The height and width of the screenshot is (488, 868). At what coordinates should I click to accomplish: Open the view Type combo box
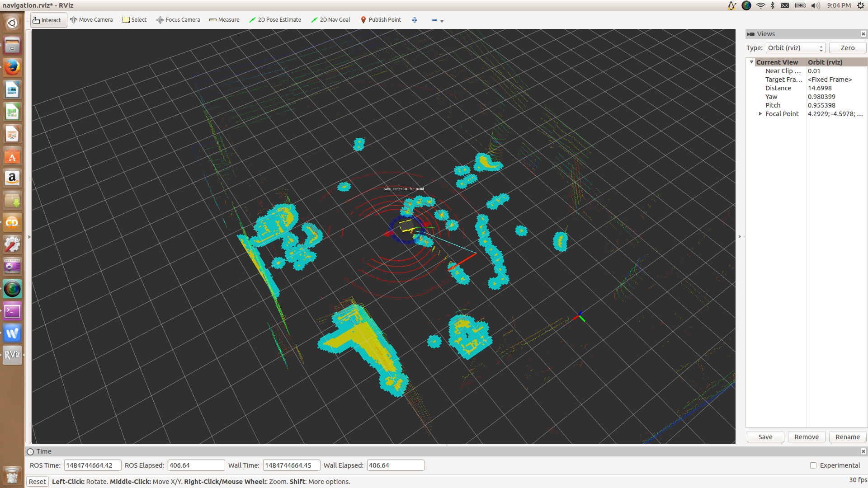click(795, 48)
